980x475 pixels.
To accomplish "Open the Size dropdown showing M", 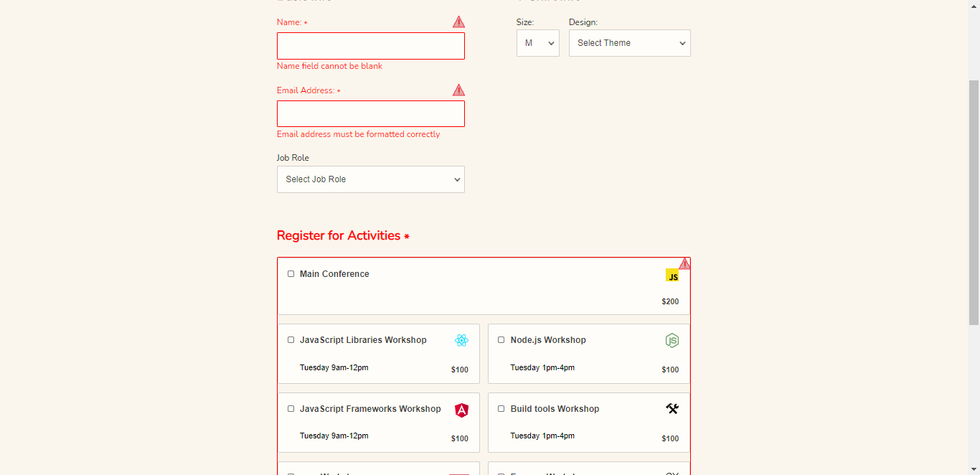I will click(537, 43).
